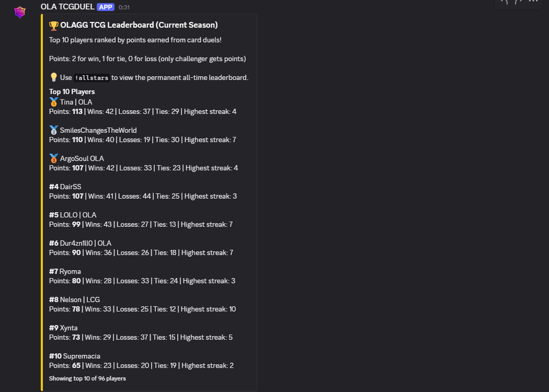Click the OLA TCGDUEL bot avatar
This screenshot has width=549, height=392.
(19, 12)
